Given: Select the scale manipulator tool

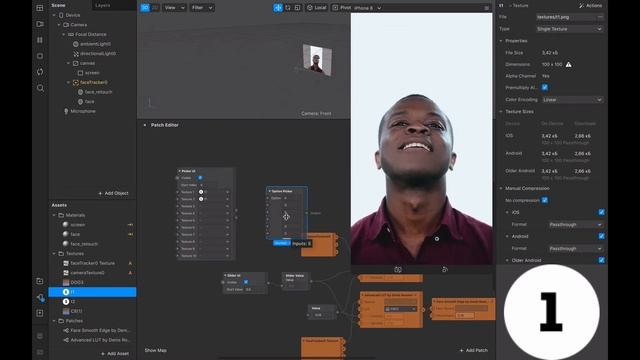Looking at the screenshot, I should (298, 8).
